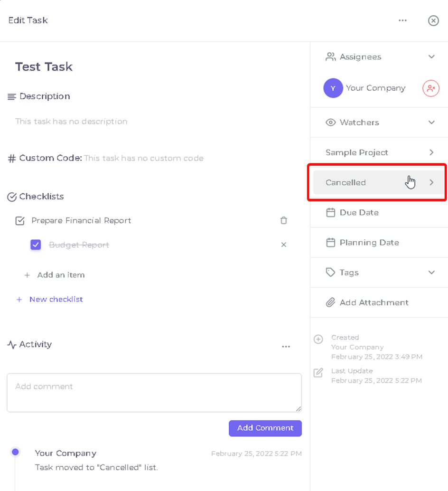
Task: Delete the Prepare Financial Report checklist
Action: [283, 220]
